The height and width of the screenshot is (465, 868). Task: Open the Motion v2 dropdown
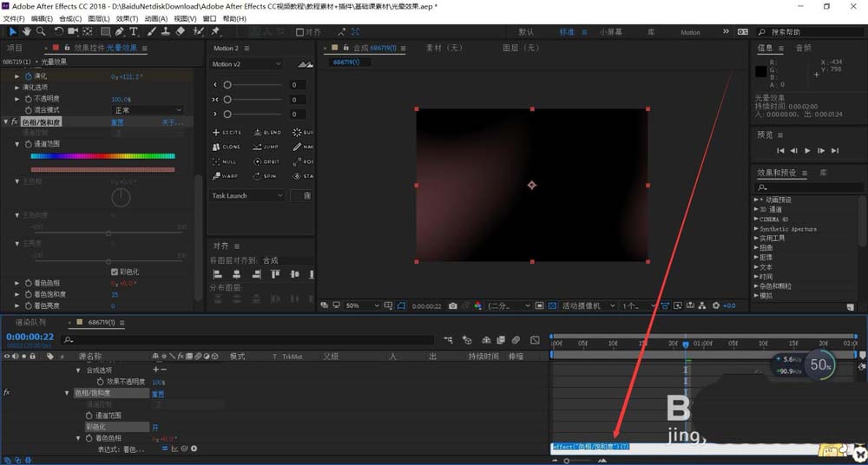click(247, 64)
